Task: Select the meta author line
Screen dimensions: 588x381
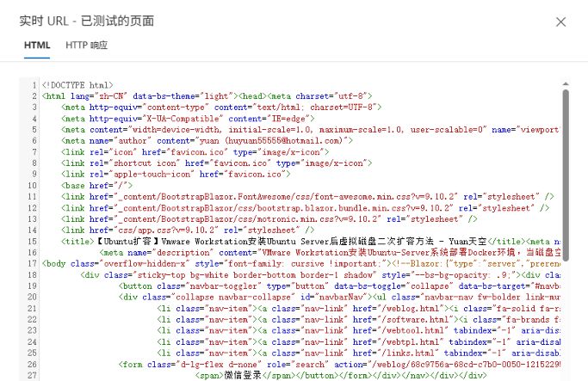Action: (x=207, y=141)
